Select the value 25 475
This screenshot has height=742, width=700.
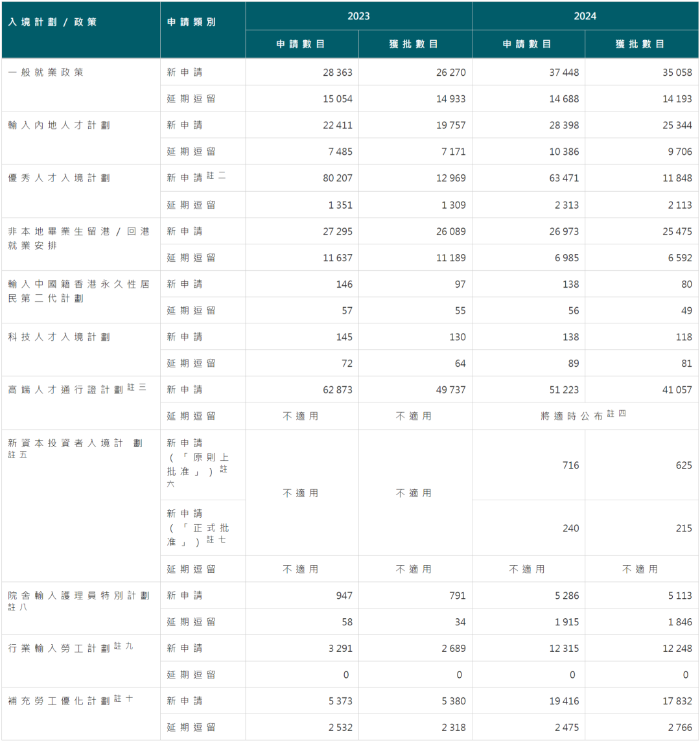(x=677, y=232)
